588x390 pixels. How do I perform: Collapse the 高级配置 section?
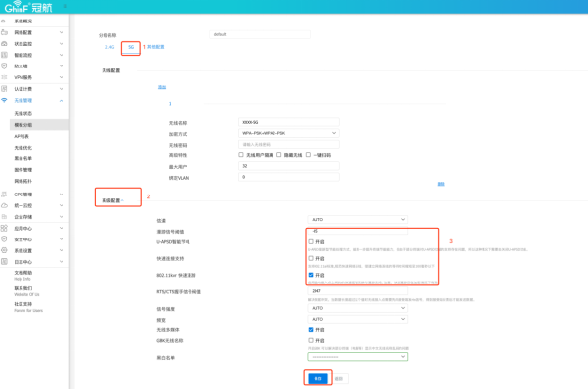pyautogui.click(x=112, y=200)
